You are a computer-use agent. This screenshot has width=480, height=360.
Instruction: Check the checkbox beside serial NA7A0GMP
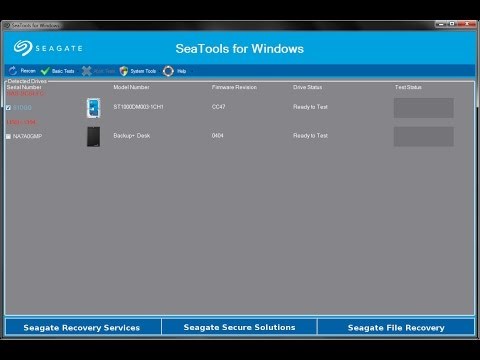coord(8,136)
